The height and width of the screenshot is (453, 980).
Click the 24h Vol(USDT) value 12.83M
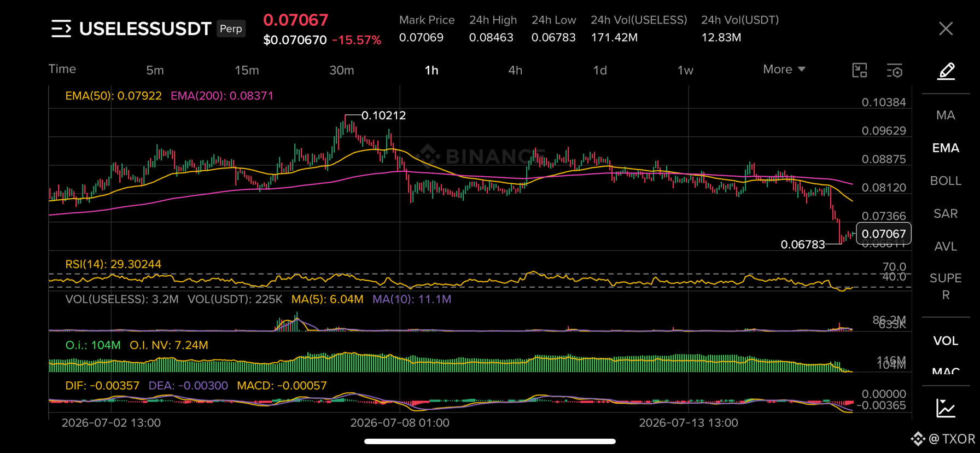[x=721, y=37]
